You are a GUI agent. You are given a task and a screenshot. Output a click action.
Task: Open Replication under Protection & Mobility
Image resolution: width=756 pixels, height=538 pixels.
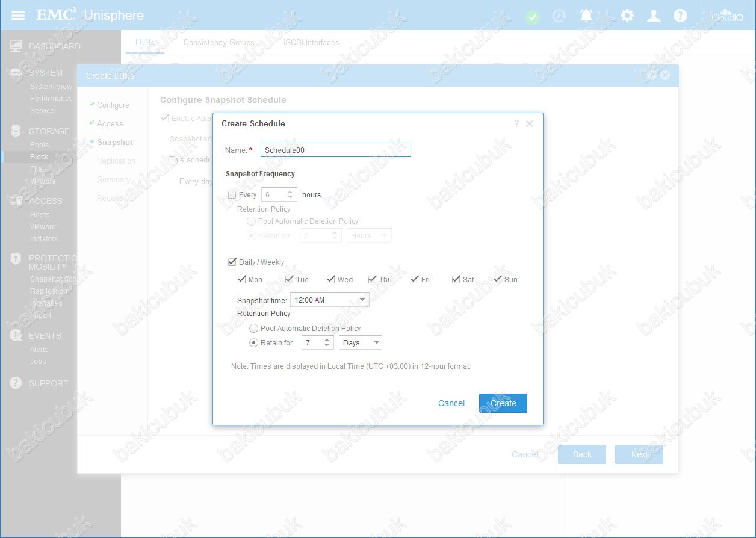point(49,291)
